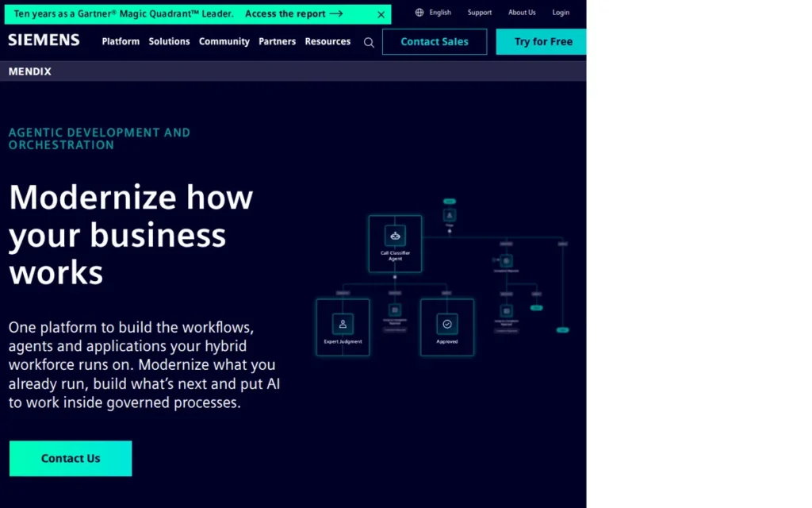
Task: Click the Login link
Action: [x=561, y=13]
